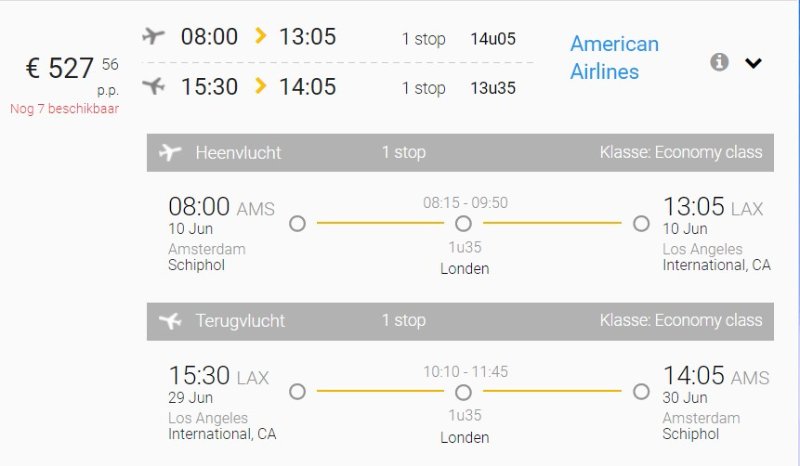This screenshot has width=800, height=466.
Task: Click the yellow arrow between 15:30 and 14:05
Action: point(261,87)
